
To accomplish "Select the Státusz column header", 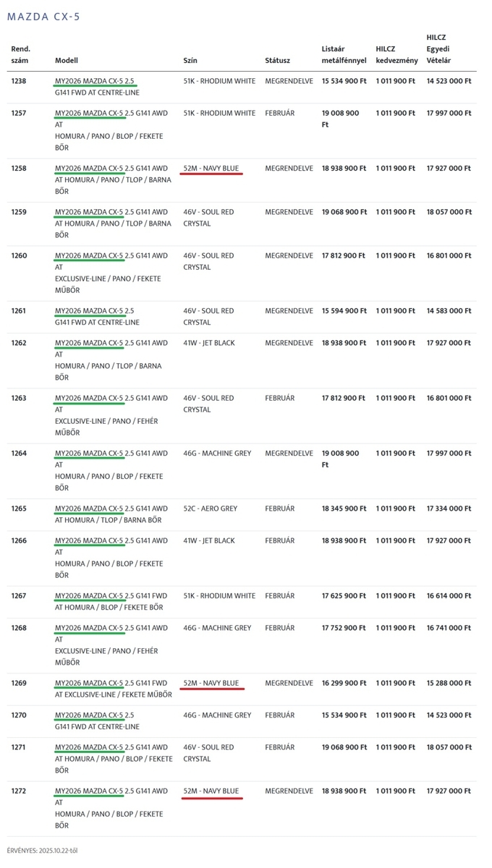I will pos(278,61).
